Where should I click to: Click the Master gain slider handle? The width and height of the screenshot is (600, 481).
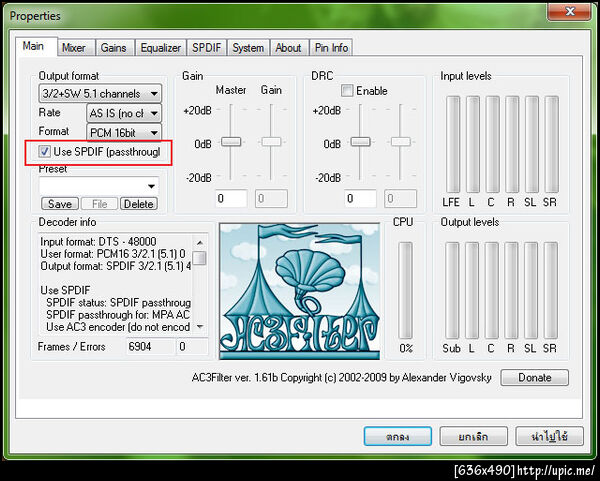pos(231,142)
